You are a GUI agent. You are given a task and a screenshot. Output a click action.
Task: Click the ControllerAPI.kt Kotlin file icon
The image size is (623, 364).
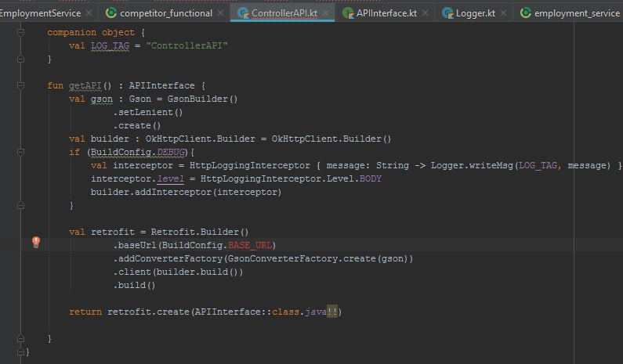(x=243, y=13)
